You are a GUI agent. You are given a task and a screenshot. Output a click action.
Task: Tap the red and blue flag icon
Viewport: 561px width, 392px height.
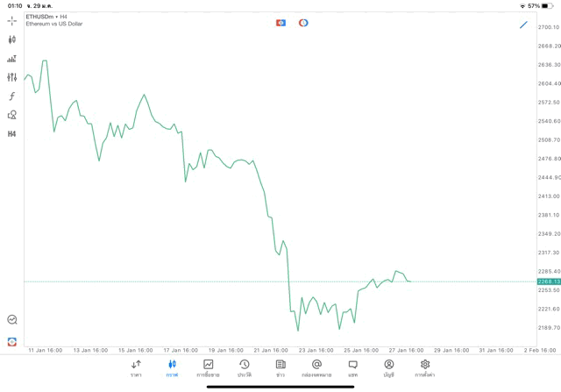point(280,23)
